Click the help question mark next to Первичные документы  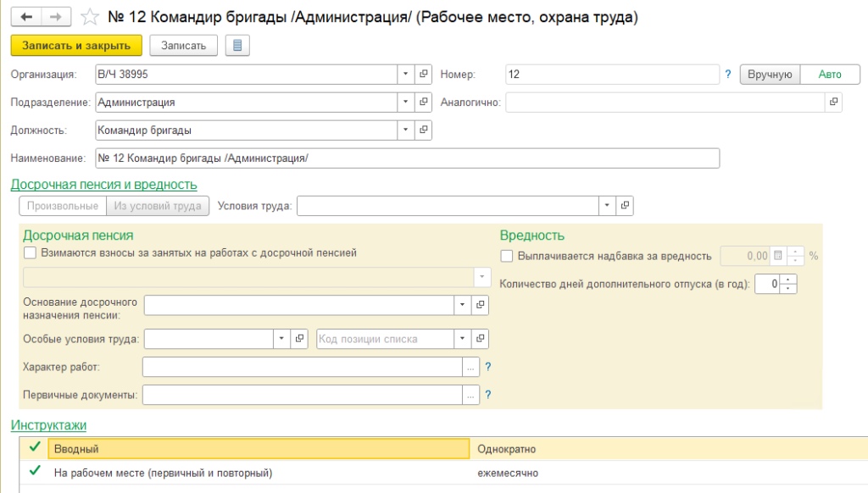tap(487, 395)
